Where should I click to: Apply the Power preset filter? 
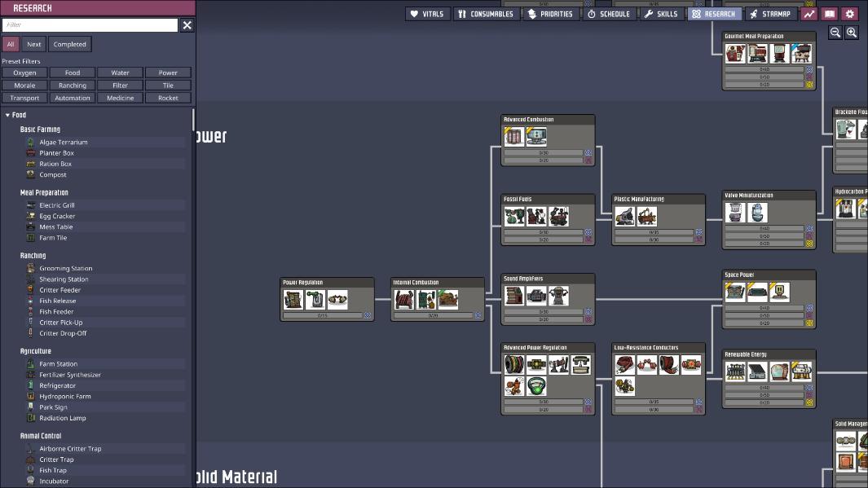coord(168,73)
